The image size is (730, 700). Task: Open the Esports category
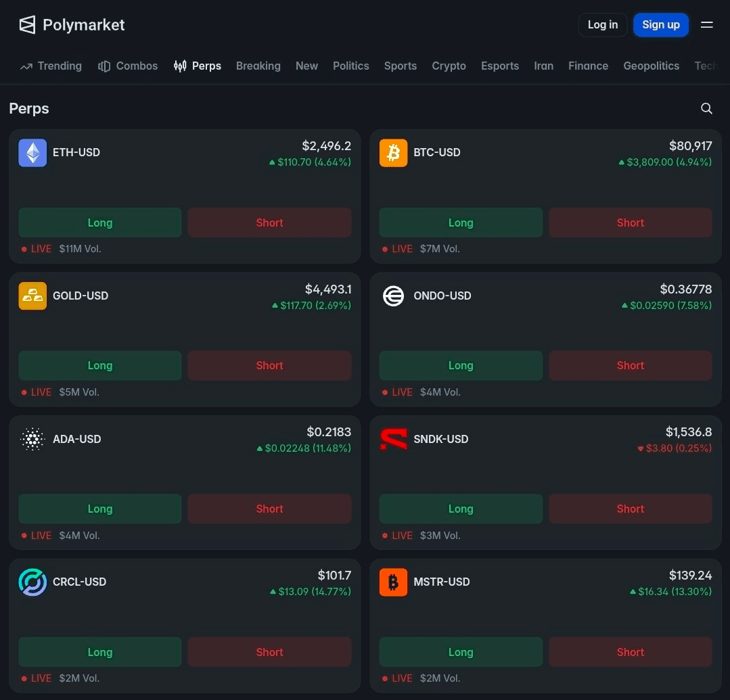(500, 66)
